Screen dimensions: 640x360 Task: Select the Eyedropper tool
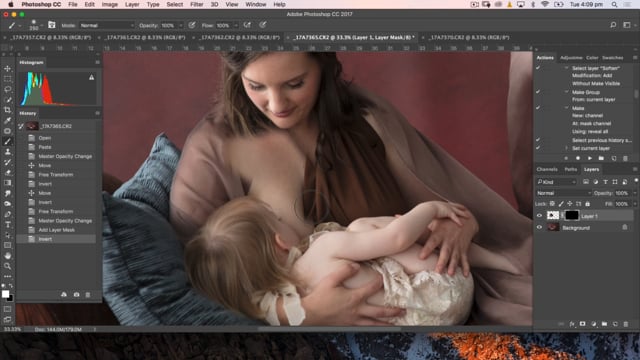[x=7, y=120]
